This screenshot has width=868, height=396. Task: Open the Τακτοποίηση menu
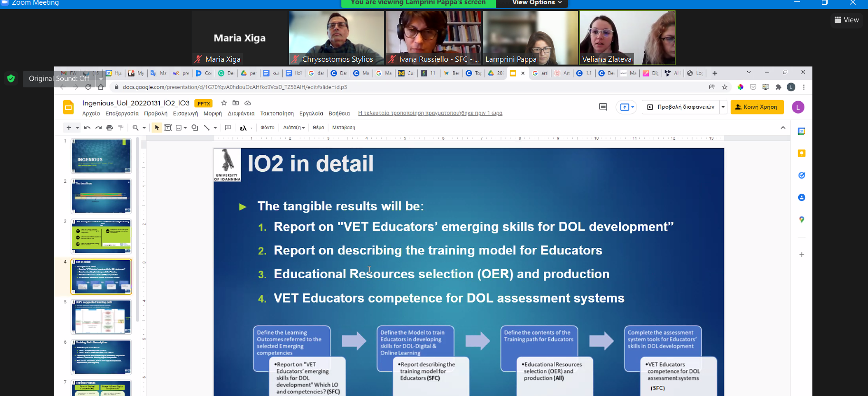click(x=277, y=113)
